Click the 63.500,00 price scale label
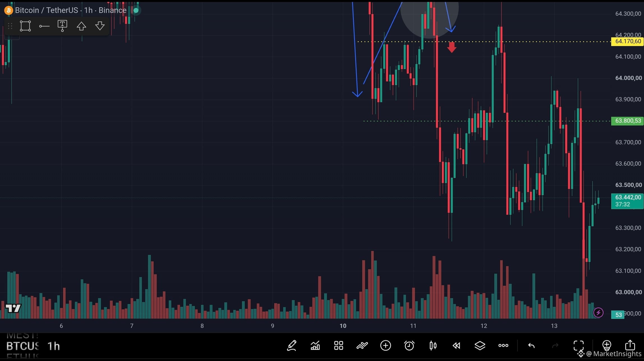 (x=628, y=185)
